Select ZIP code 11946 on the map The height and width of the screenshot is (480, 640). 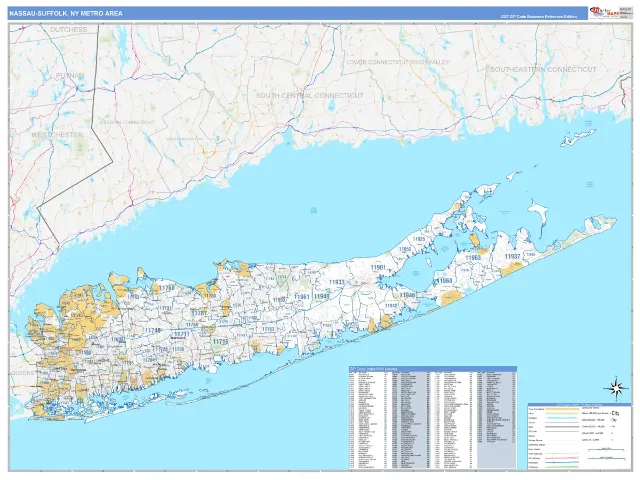click(x=407, y=295)
